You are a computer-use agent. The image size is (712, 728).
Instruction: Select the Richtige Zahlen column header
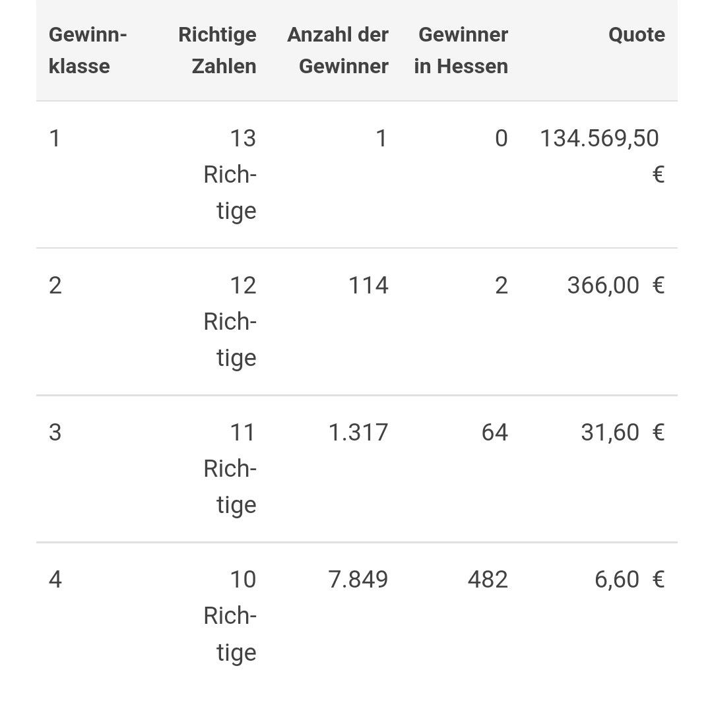tap(217, 50)
